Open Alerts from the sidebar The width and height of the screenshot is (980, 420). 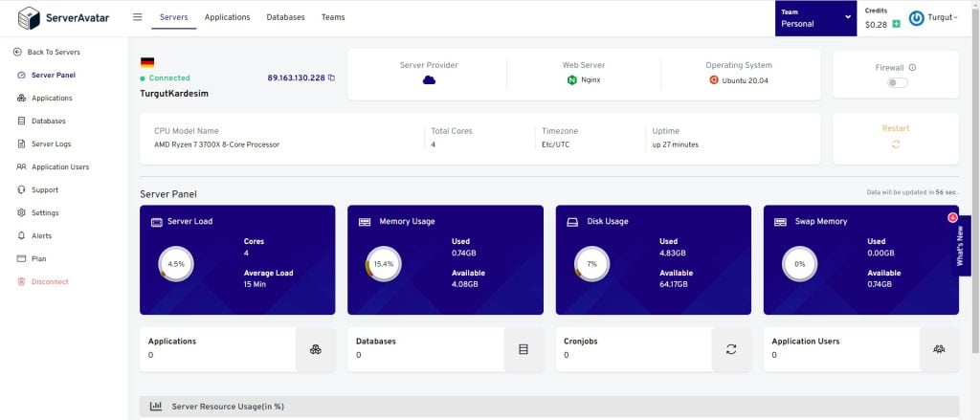[41, 235]
